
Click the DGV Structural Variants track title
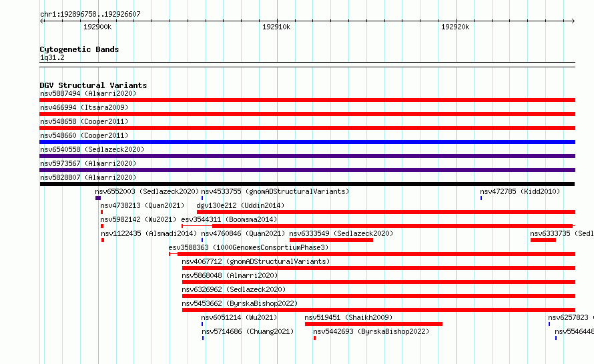point(93,85)
